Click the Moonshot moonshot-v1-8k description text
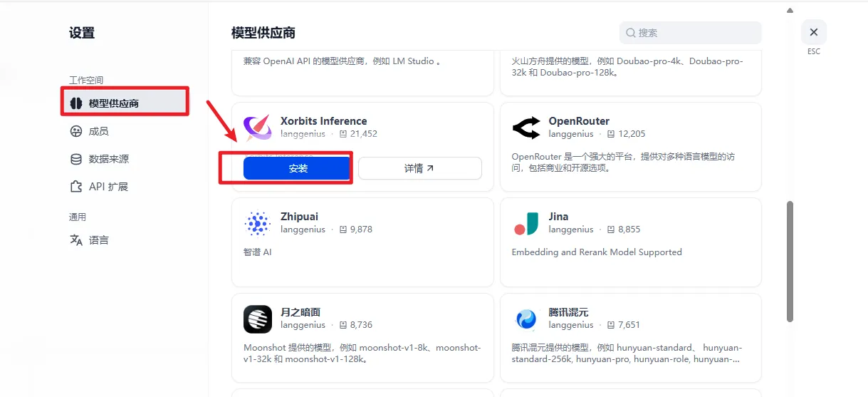 [362, 354]
